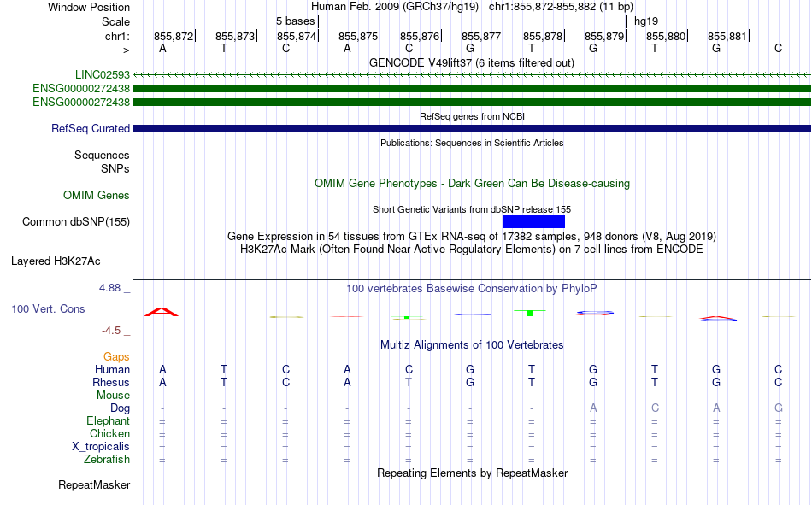Click the X_tropicalis species label

point(101,447)
